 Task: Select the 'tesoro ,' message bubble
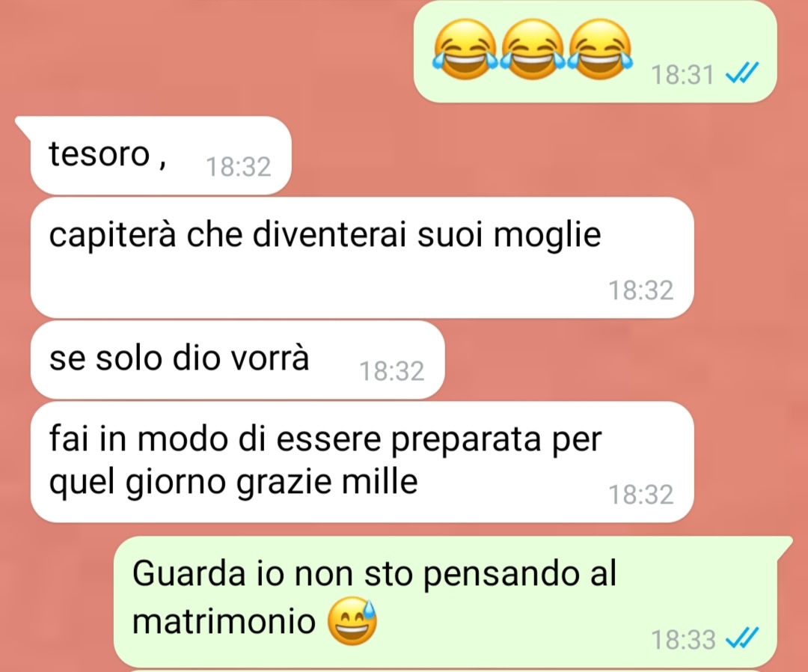click(160, 155)
